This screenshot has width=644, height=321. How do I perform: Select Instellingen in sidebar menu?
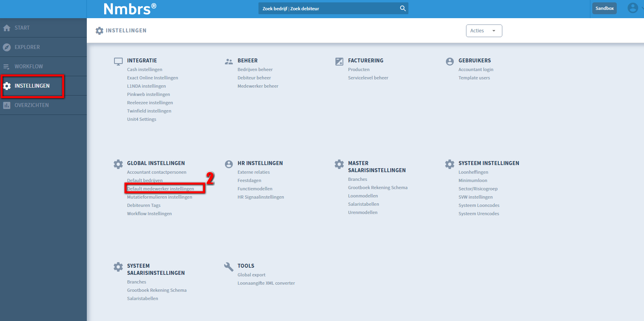[x=32, y=86]
